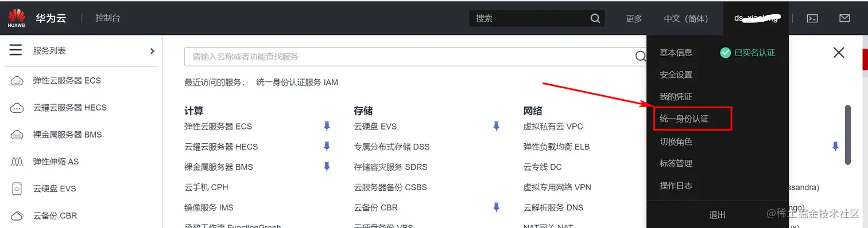Screen dimensions: 868x228
Task: Click the 存储 category heading
Action: click(x=363, y=111)
